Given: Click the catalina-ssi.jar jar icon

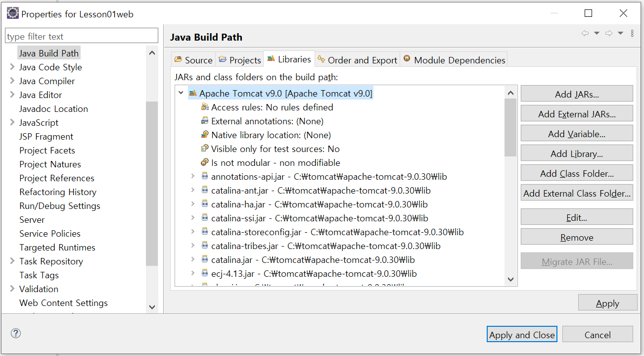Looking at the screenshot, I should (x=205, y=218).
